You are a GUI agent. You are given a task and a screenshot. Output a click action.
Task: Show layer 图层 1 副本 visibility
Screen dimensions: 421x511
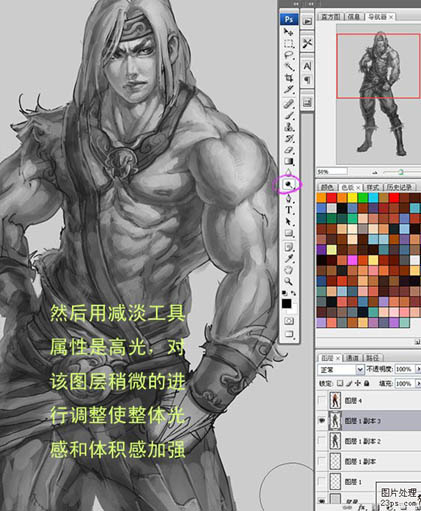pos(322,461)
